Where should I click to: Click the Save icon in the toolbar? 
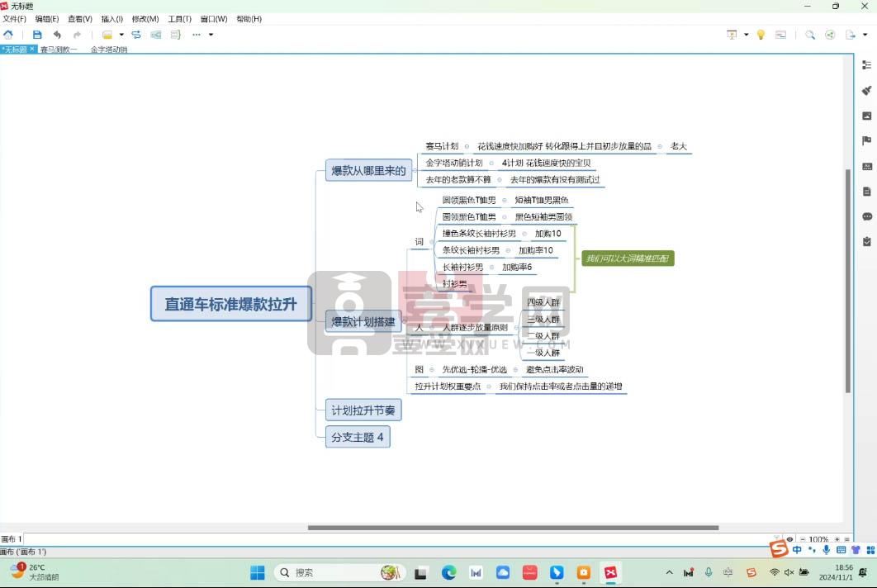pos(37,35)
